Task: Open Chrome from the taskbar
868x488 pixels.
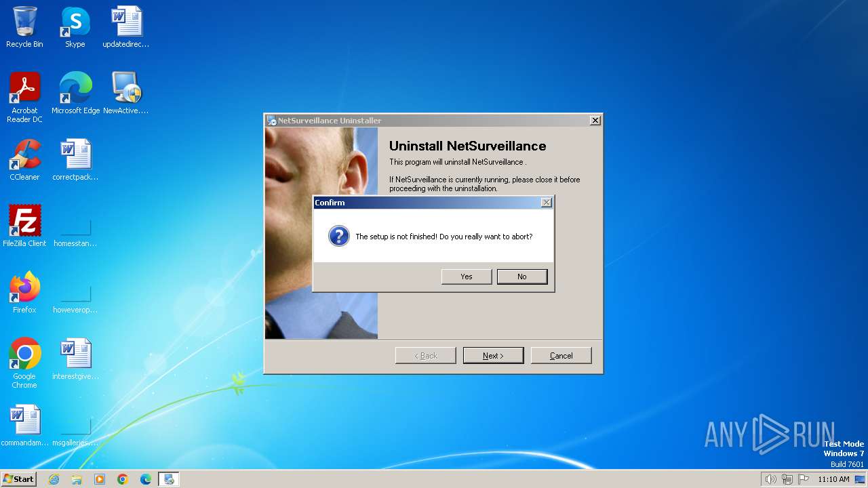Action: pyautogui.click(x=123, y=479)
